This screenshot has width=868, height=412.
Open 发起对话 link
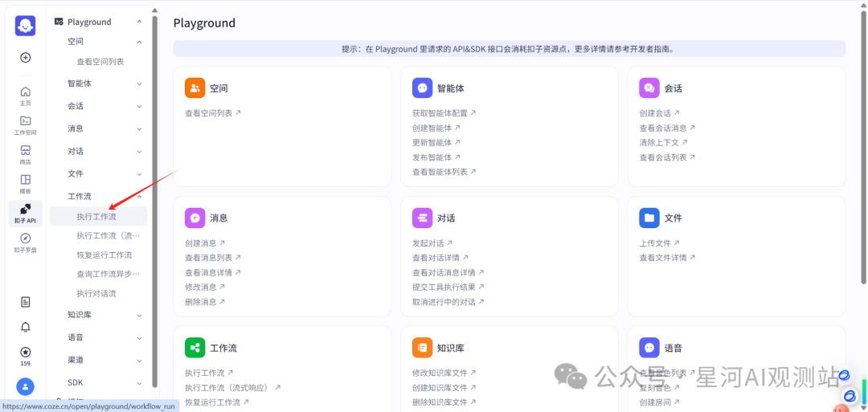(433, 243)
